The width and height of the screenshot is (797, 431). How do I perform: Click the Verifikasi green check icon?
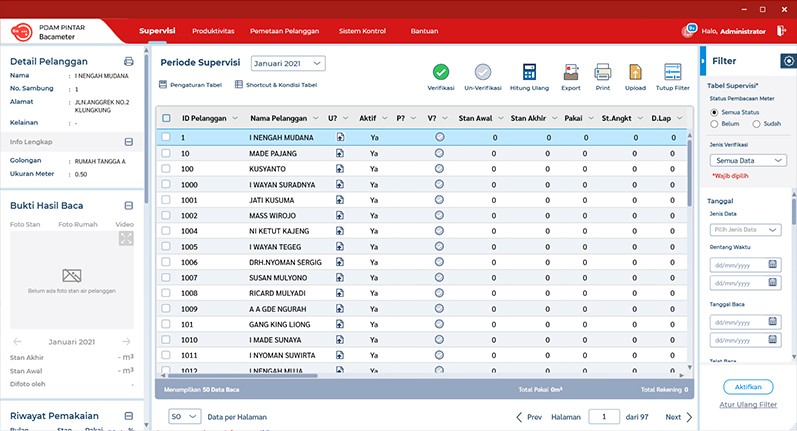tap(440, 72)
